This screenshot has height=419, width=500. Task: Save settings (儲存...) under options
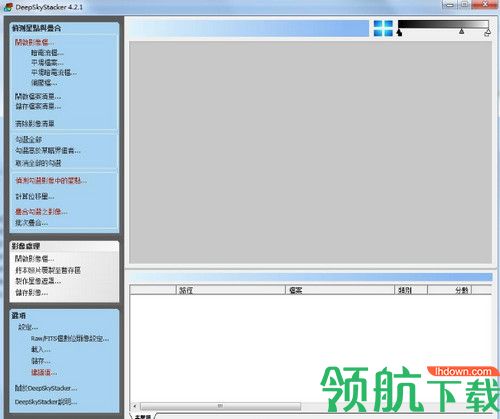40,361
